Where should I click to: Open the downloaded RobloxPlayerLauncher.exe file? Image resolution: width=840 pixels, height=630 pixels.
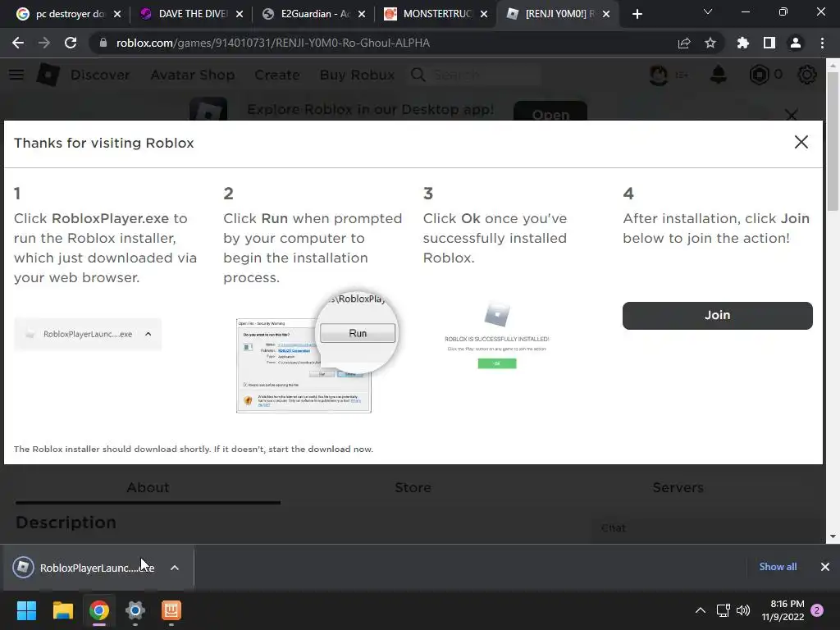tap(85, 568)
